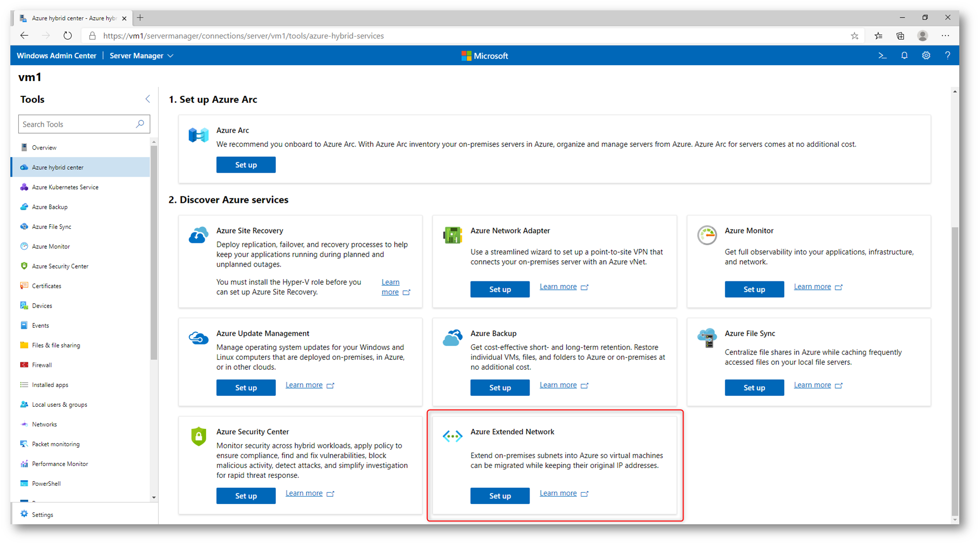Image resolution: width=980 pixels, height=545 pixels.
Task: Click Azure Extended Network arrows icon
Action: 452,436
